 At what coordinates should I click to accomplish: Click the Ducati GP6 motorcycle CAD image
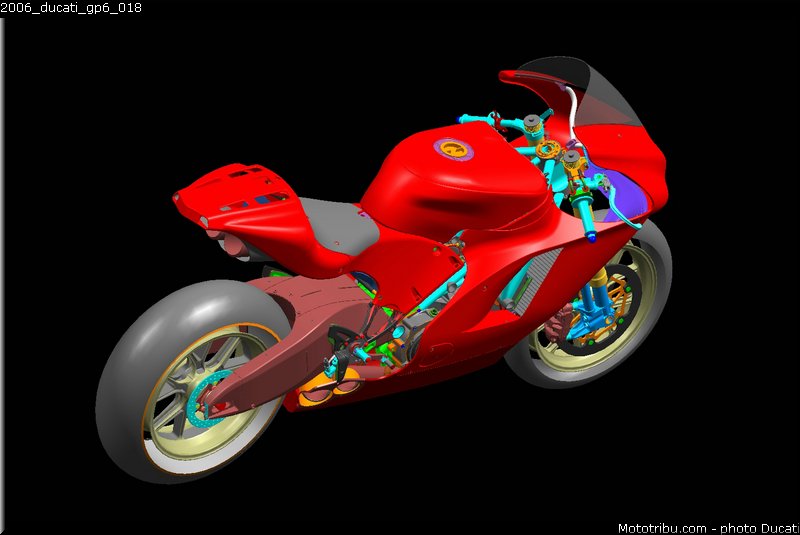384,269
